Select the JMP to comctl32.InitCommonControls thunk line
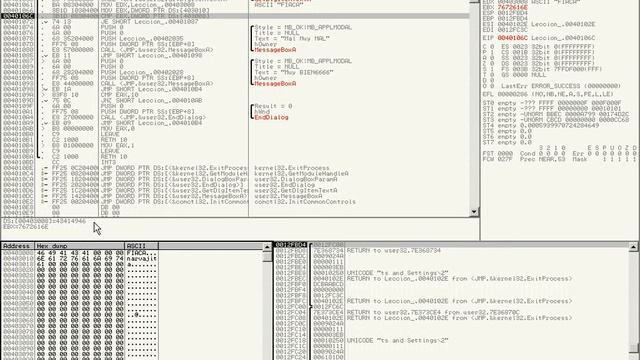Screen dimensions: 640x360 [x=173, y=202]
